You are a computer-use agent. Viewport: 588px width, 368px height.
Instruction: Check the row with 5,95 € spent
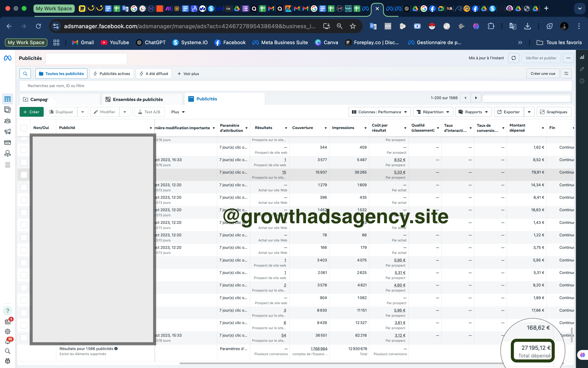click(24, 263)
